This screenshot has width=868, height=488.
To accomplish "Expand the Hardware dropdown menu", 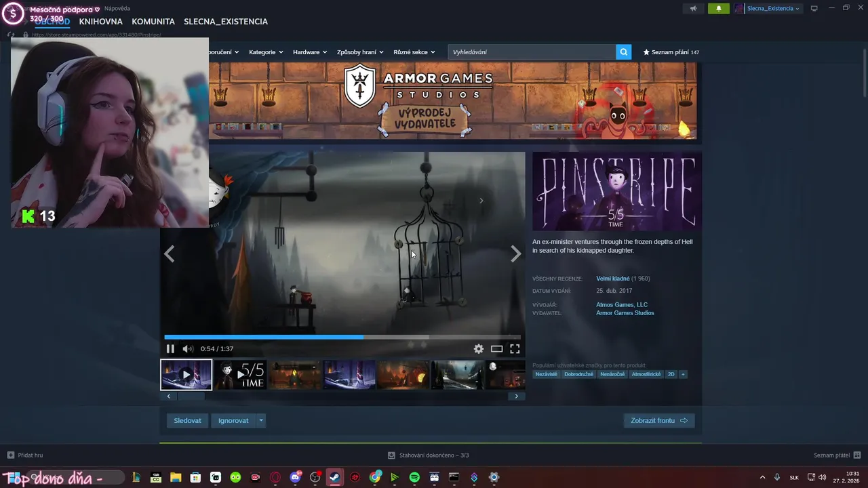I will click(310, 52).
